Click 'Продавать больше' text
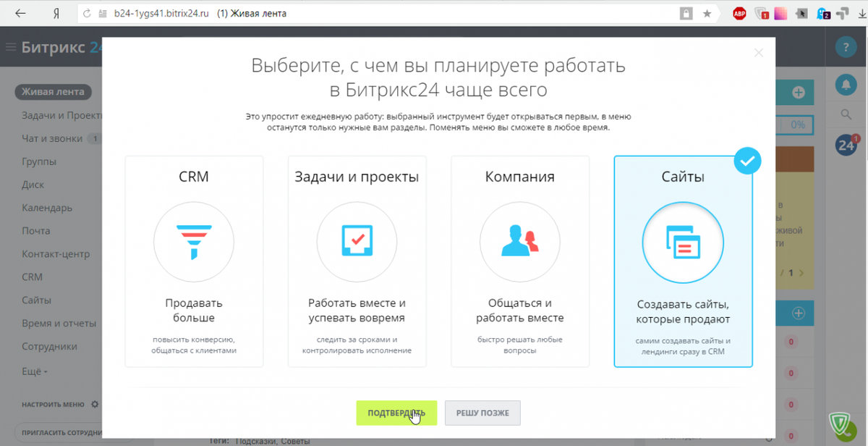The width and height of the screenshot is (868, 446). tap(194, 310)
